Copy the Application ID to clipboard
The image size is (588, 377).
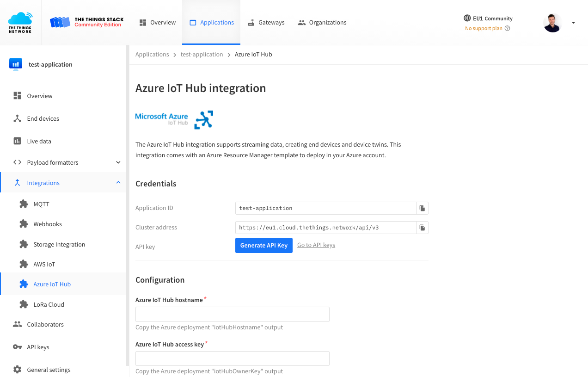(x=422, y=208)
